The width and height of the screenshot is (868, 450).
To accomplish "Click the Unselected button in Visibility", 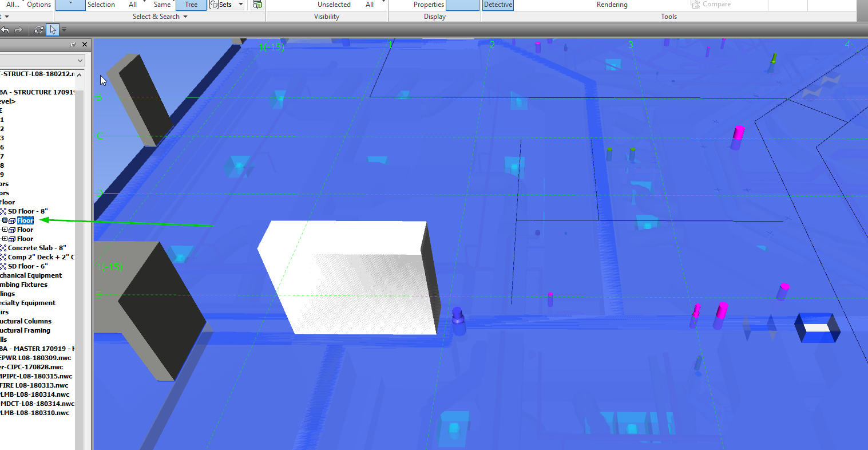I will tap(334, 5).
